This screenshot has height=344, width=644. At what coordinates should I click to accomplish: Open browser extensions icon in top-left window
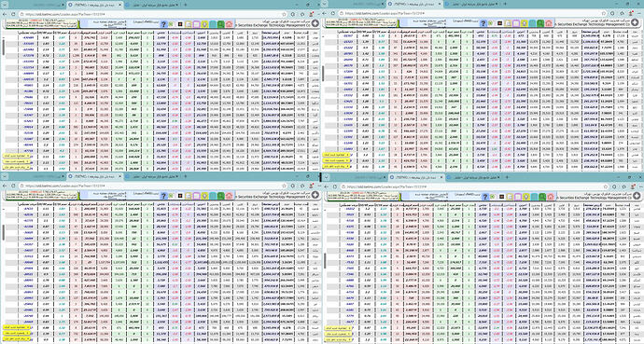point(293,14)
